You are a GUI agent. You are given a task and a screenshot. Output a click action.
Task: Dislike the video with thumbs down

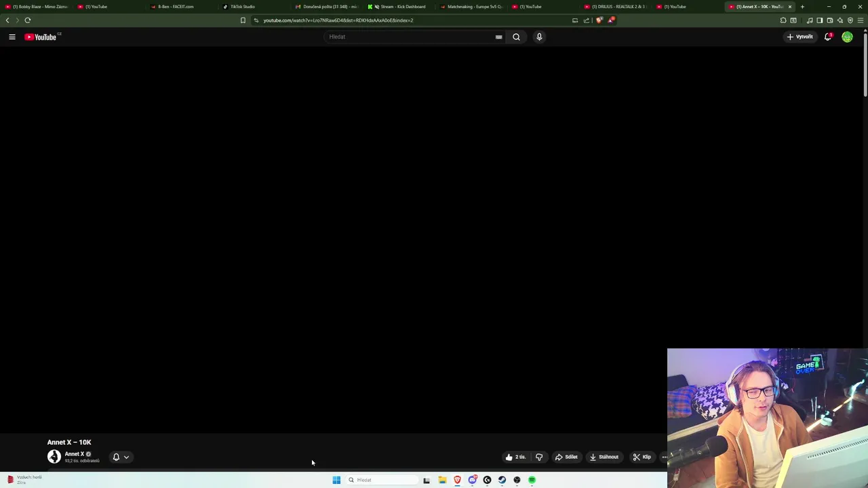[x=539, y=457]
